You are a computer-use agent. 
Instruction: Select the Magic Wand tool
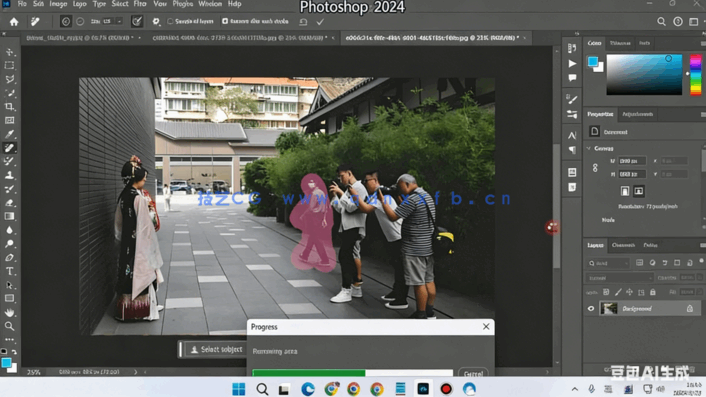(x=9, y=93)
